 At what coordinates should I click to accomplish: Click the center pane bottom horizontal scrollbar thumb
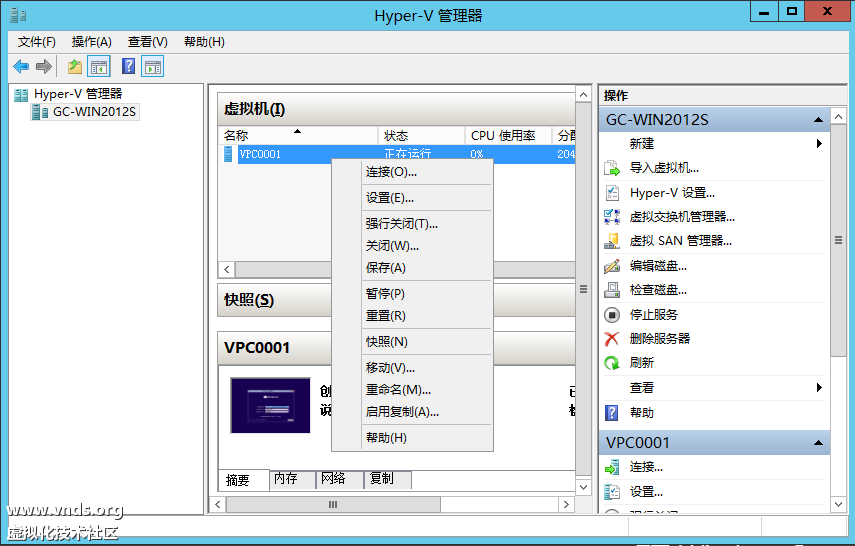[333, 505]
